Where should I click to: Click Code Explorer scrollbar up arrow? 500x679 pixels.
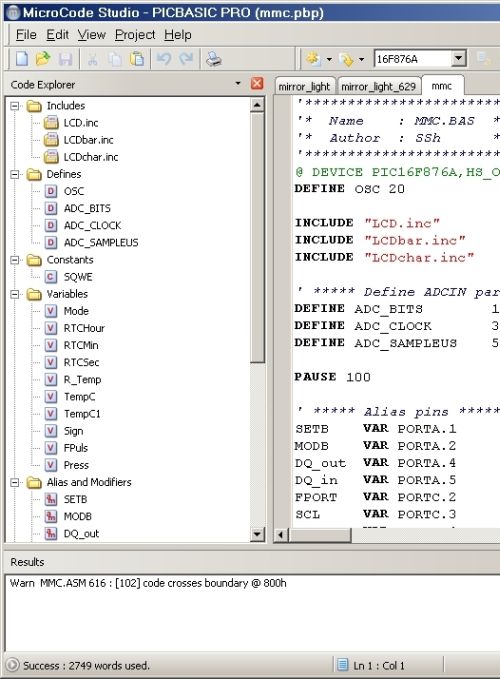click(257, 105)
